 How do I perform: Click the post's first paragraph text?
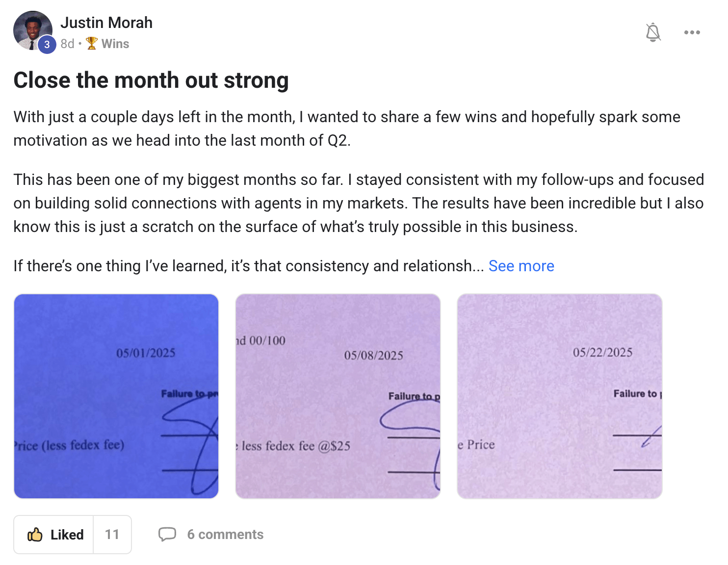pyautogui.click(x=347, y=128)
